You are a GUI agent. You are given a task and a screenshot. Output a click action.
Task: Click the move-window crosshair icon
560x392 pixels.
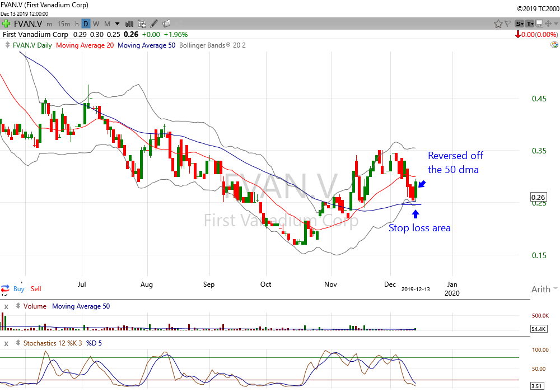pos(548,24)
